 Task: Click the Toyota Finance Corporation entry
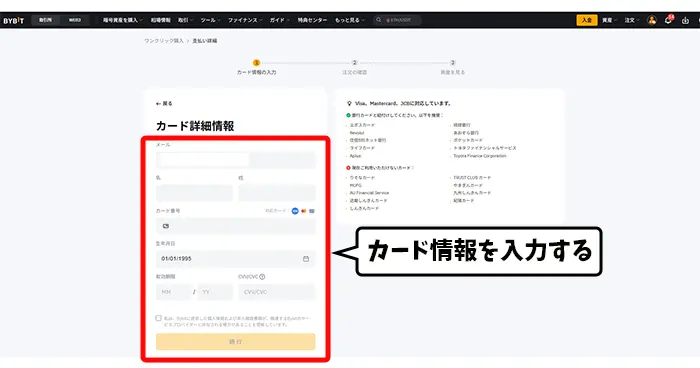479,156
